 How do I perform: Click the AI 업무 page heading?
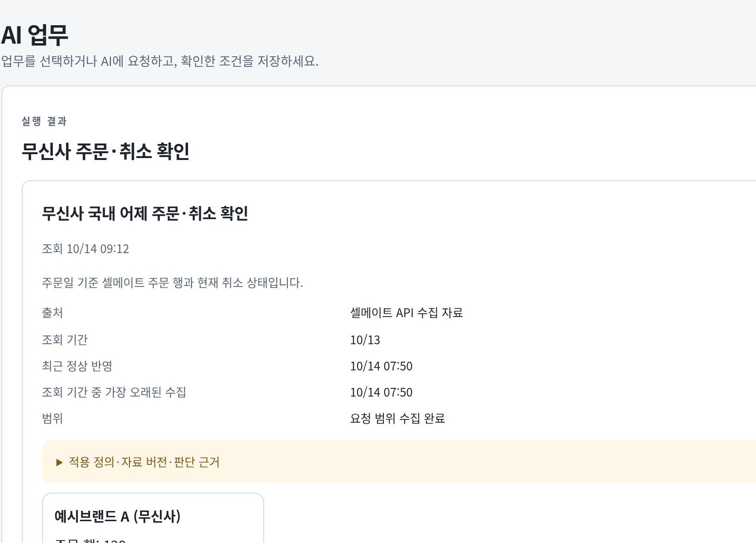pyautogui.click(x=34, y=35)
